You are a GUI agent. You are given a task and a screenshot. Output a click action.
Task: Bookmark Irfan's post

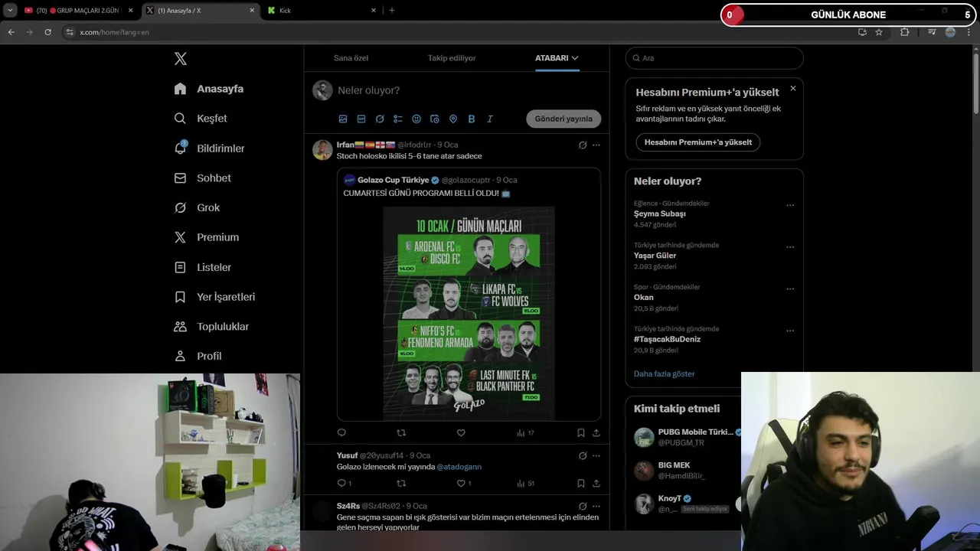click(x=581, y=433)
